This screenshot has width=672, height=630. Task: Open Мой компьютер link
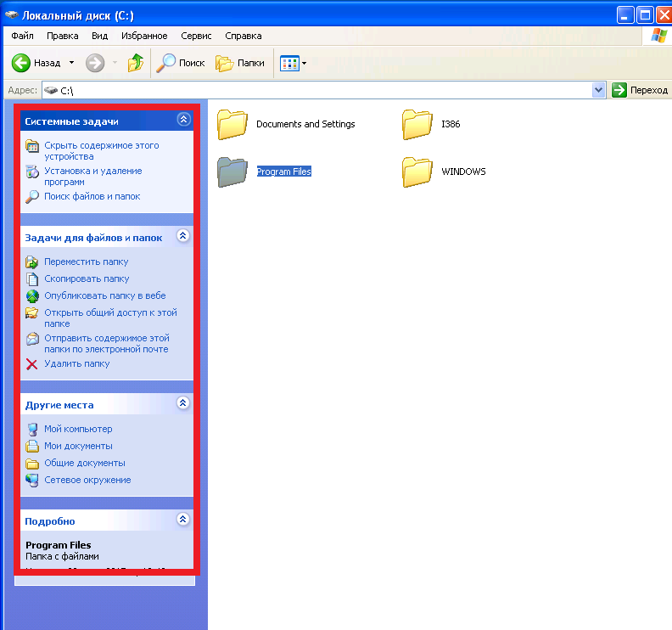(x=78, y=429)
